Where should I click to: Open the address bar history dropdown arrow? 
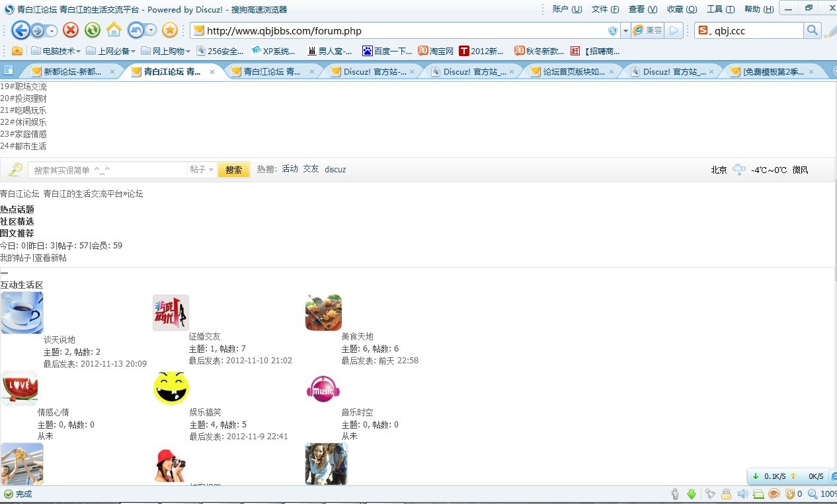625,31
